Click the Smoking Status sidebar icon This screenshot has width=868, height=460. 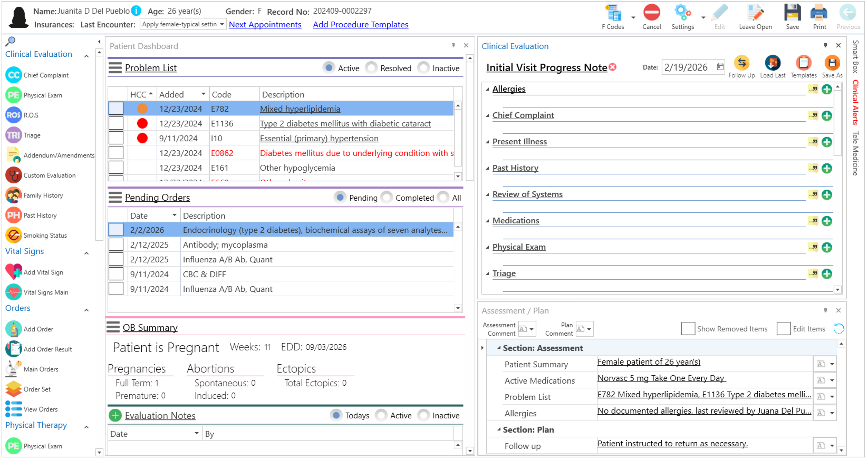pos(13,235)
